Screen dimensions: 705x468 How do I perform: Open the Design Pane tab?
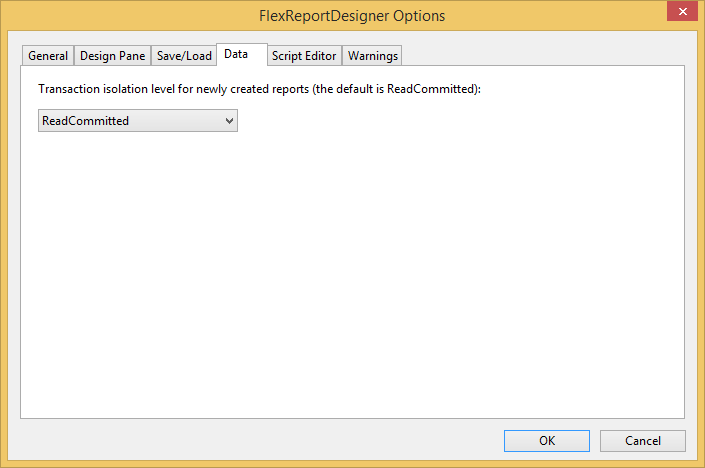pyautogui.click(x=112, y=56)
